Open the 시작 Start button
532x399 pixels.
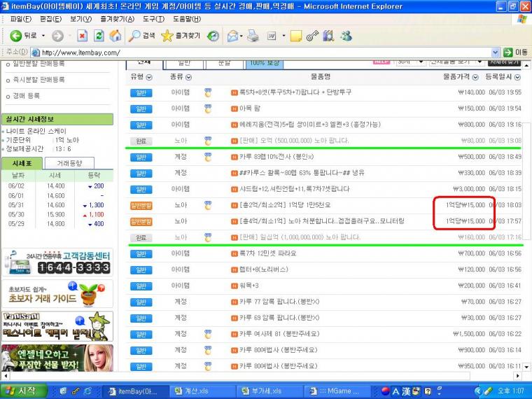[23, 391]
